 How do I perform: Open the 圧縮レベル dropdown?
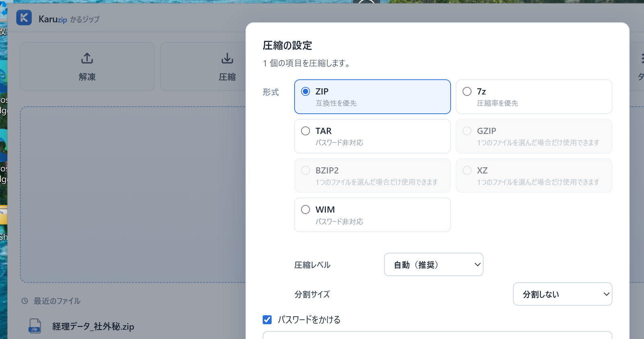433,264
